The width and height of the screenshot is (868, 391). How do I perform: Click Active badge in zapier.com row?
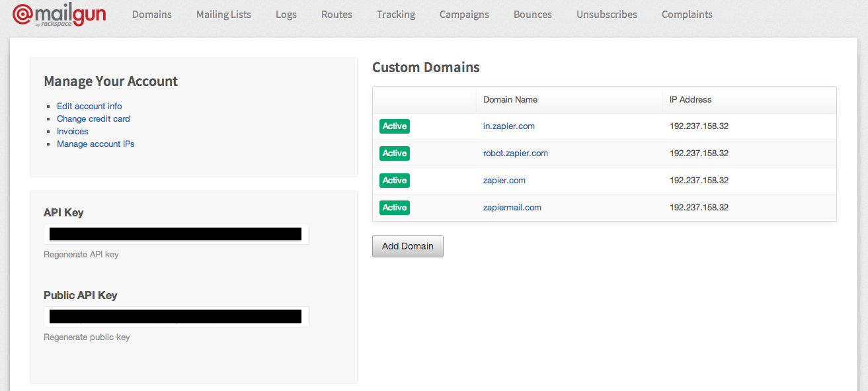click(x=395, y=180)
